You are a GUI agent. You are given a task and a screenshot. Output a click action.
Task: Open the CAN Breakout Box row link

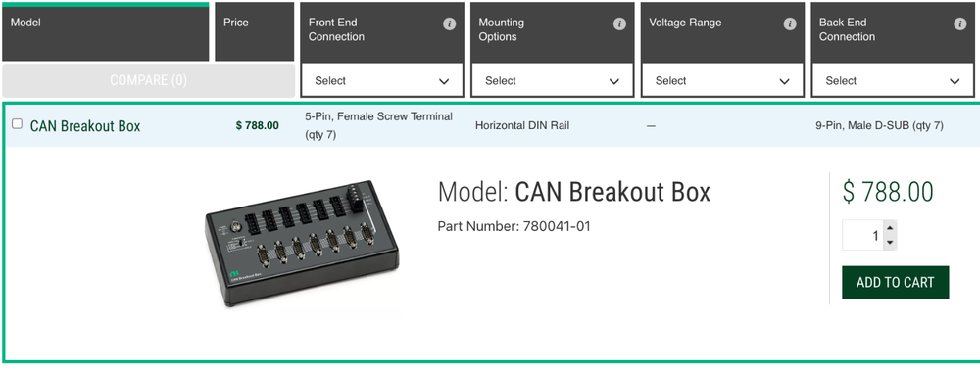coord(85,126)
